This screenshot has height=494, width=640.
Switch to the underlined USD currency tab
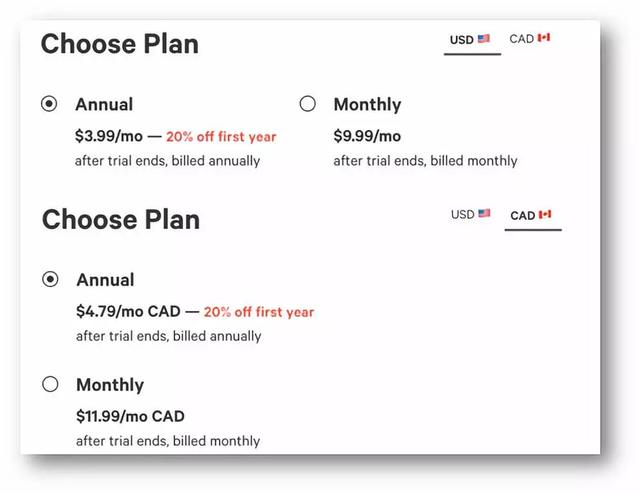[x=462, y=40]
